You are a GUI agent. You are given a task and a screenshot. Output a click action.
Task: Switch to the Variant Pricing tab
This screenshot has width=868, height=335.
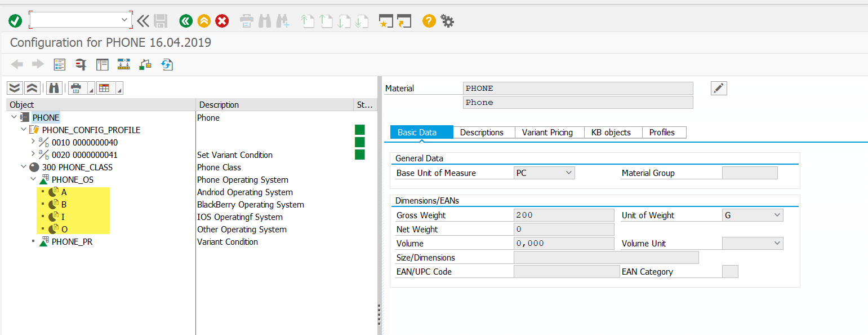coord(547,132)
